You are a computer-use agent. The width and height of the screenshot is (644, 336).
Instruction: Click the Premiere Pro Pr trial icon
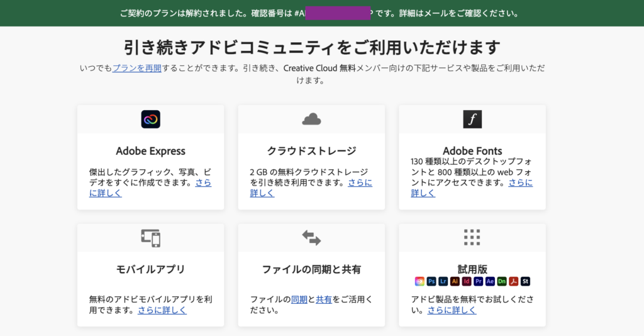[478, 281]
